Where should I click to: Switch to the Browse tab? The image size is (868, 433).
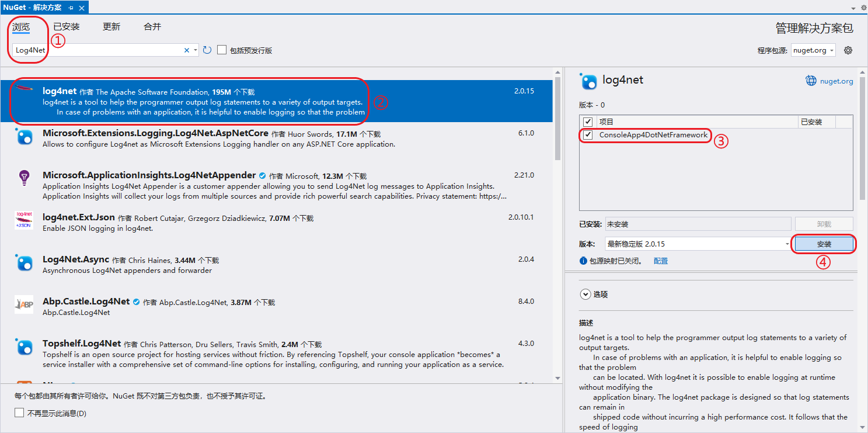pos(21,27)
